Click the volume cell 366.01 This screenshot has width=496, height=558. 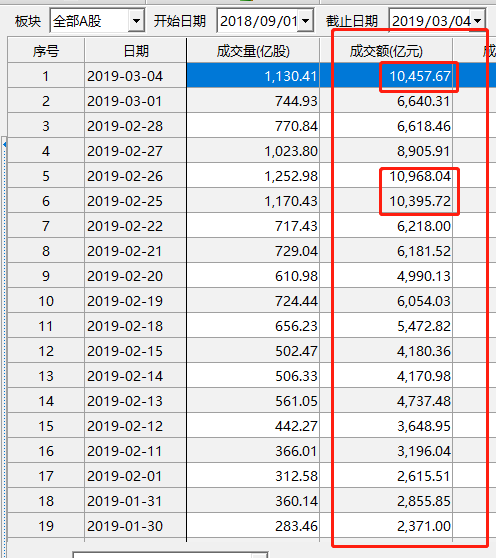pyautogui.click(x=253, y=451)
